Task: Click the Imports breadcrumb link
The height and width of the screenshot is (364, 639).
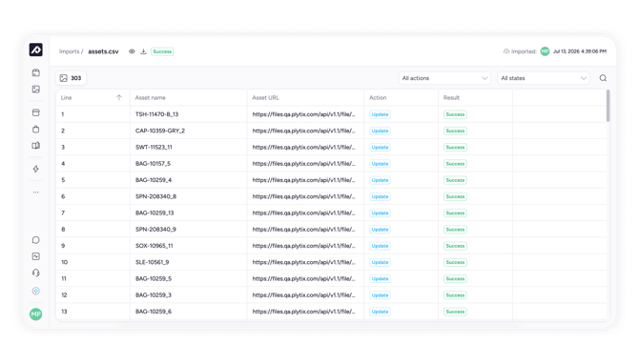Action: tap(70, 51)
